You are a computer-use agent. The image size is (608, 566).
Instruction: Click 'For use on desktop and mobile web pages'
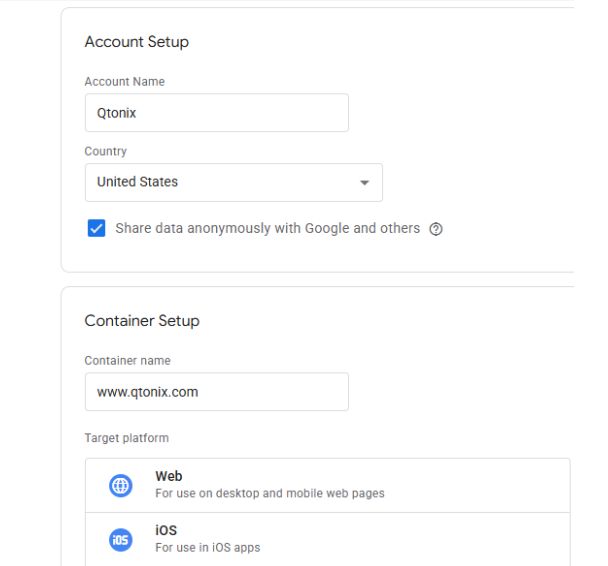(269, 493)
